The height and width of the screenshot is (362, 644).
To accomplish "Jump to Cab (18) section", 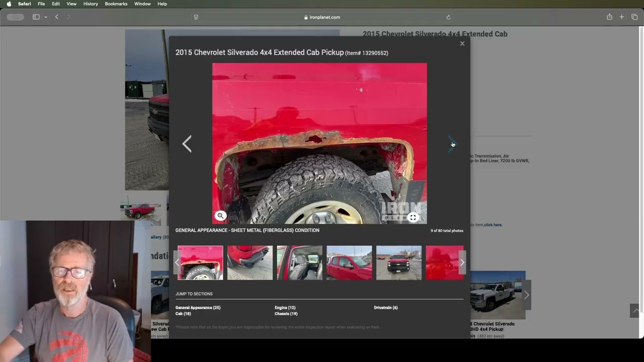I will click(x=183, y=314).
